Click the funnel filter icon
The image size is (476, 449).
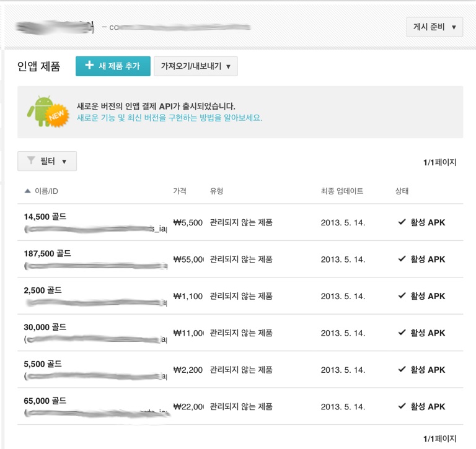coord(31,161)
